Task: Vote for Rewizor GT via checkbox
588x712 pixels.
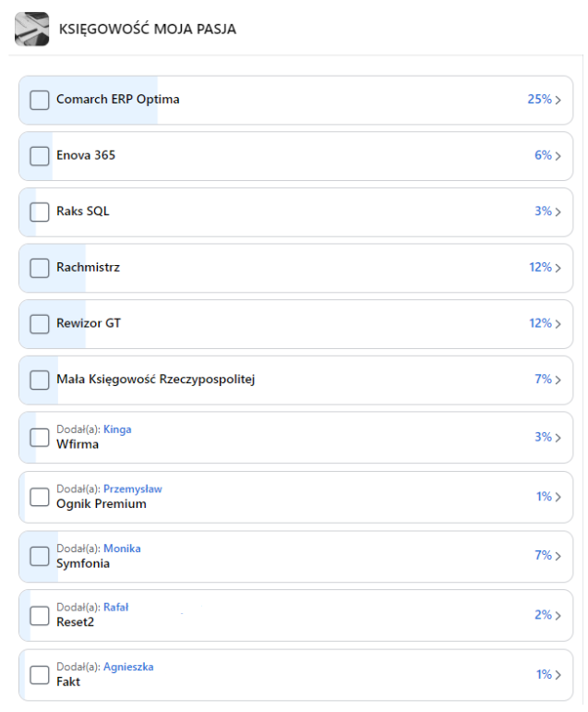Action: point(40,324)
